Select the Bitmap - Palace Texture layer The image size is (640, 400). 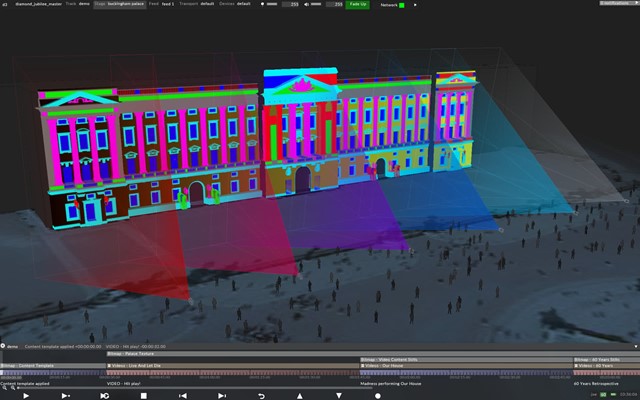(371, 354)
